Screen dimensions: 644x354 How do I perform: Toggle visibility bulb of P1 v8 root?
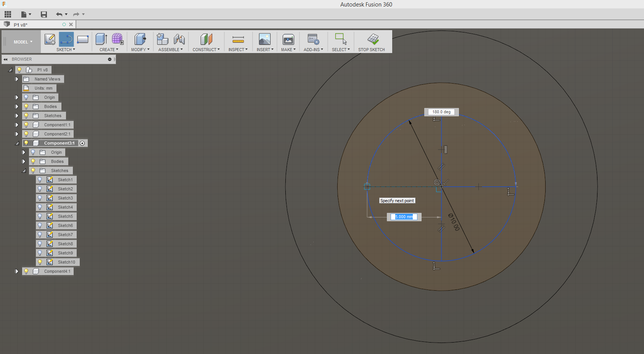click(x=19, y=70)
